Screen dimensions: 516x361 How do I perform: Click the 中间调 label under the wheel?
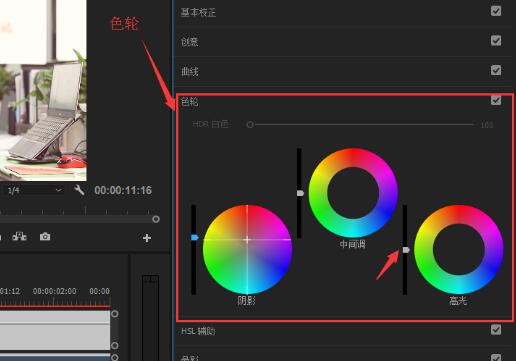[x=353, y=244]
